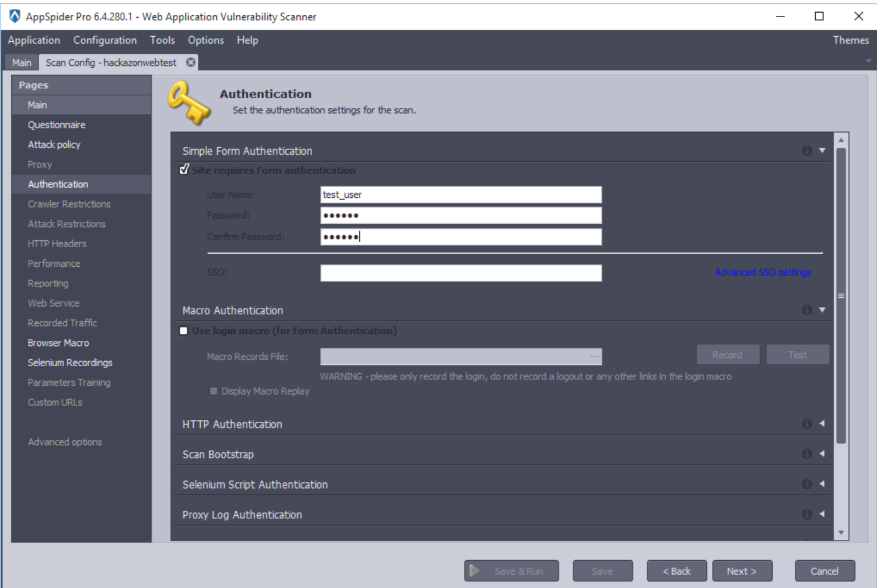The width and height of the screenshot is (877, 588).
Task: Collapse the Simple Form Authentication section
Action: point(822,150)
